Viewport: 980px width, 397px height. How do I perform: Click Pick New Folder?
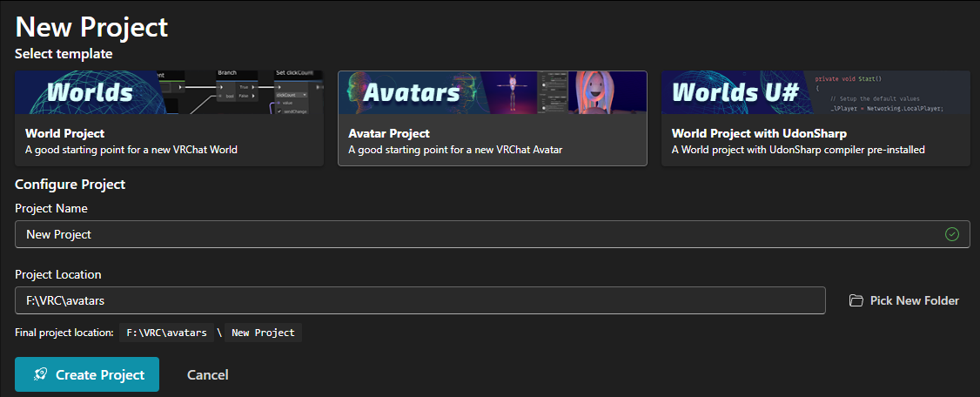(x=903, y=300)
